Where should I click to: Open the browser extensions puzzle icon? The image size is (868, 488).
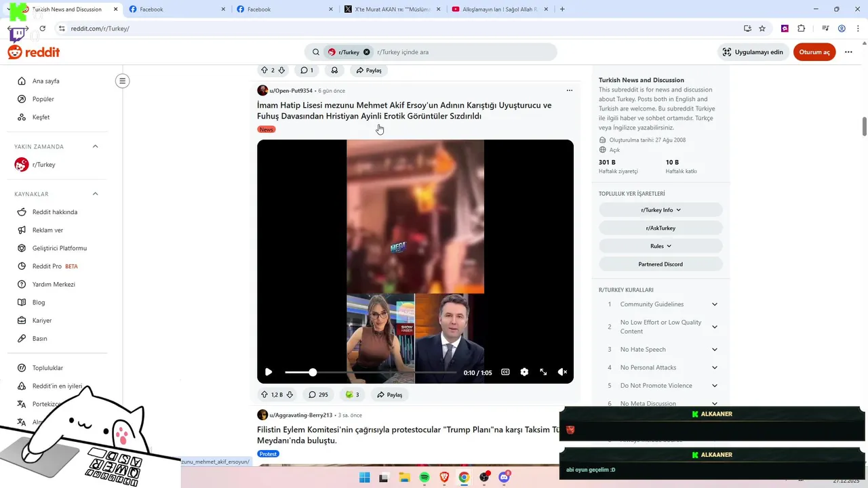(x=801, y=28)
